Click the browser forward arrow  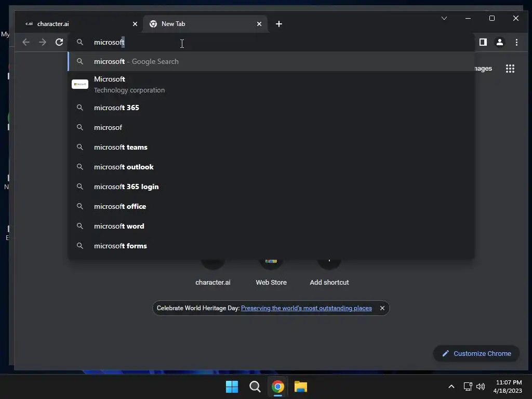point(43,42)
